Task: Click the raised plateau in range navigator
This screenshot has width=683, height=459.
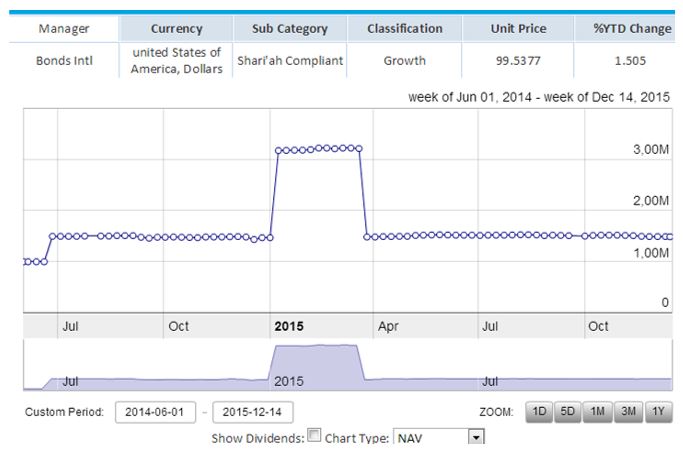Action: pos(315,360)
